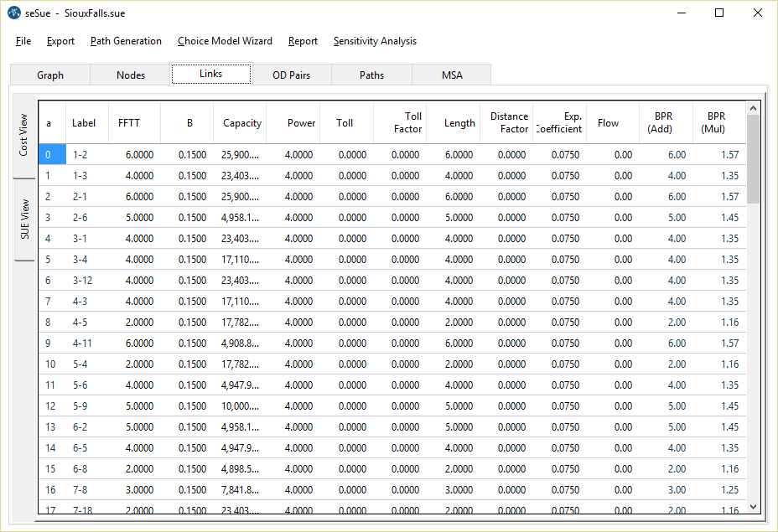Image resolution: width=778 pixels, height=532 pixels.
Task: Select the SUE View side tab
Action: 25,220
